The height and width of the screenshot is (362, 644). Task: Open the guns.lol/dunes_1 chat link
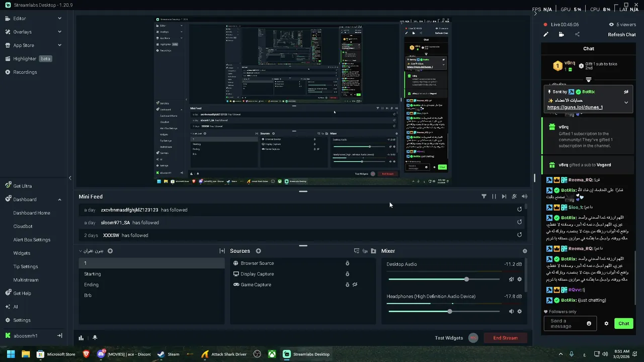[575, 107]
